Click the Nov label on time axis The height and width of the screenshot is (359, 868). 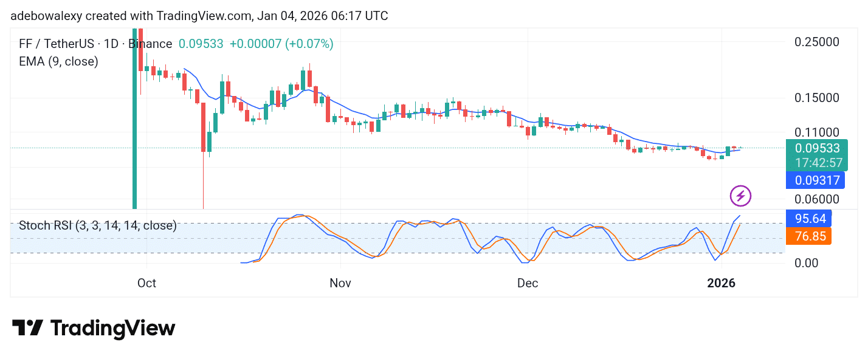coord(340,283)
